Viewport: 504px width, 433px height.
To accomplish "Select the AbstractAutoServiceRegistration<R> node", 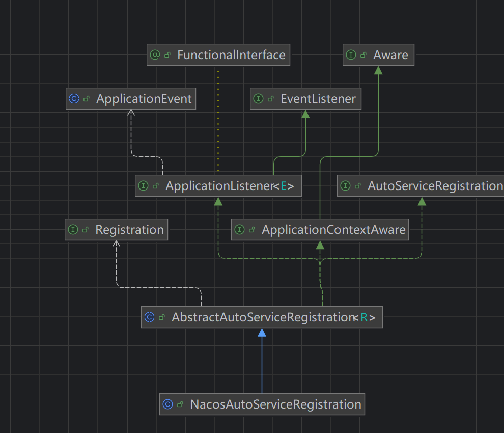I will click(262, 317).
